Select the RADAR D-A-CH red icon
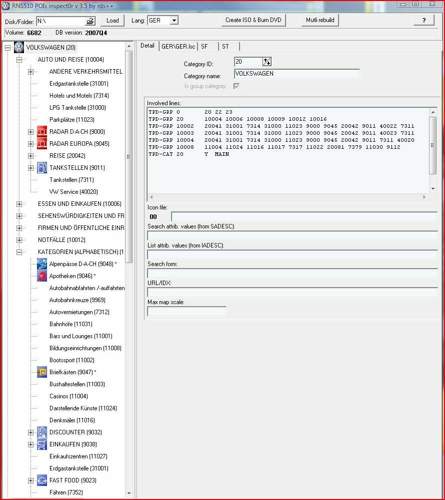The height and width of the screenshot is (500, 445). (x=42, y=132)
